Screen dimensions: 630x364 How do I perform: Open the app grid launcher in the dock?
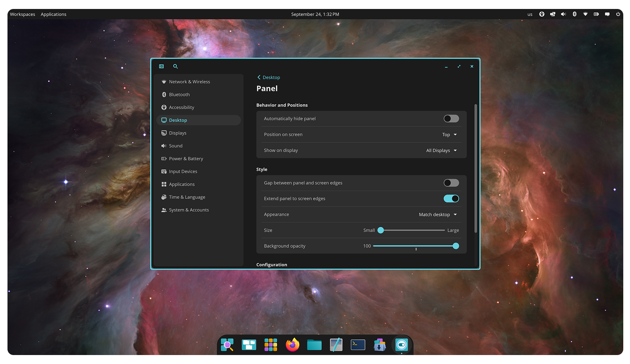point(270,345)
